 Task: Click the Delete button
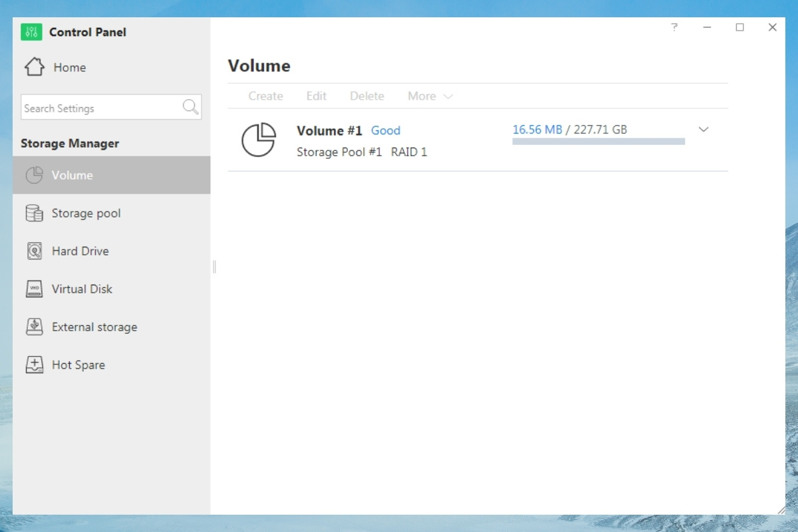point(367,96)
